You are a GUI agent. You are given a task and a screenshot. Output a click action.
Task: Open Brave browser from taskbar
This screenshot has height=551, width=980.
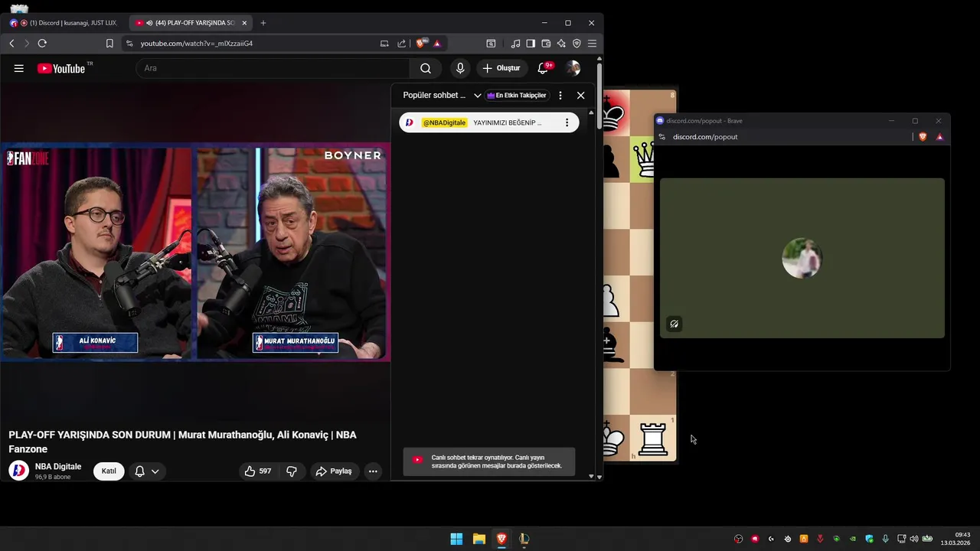coord(501,539)
